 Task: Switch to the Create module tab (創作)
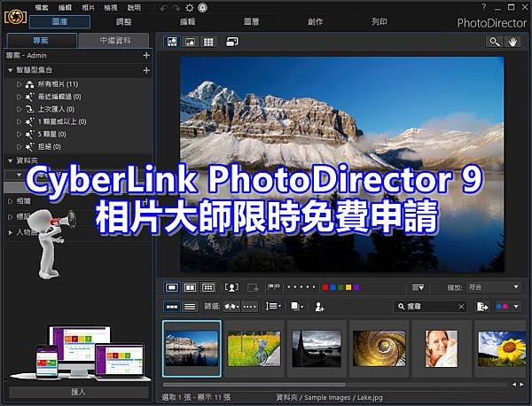pos(315,21)
